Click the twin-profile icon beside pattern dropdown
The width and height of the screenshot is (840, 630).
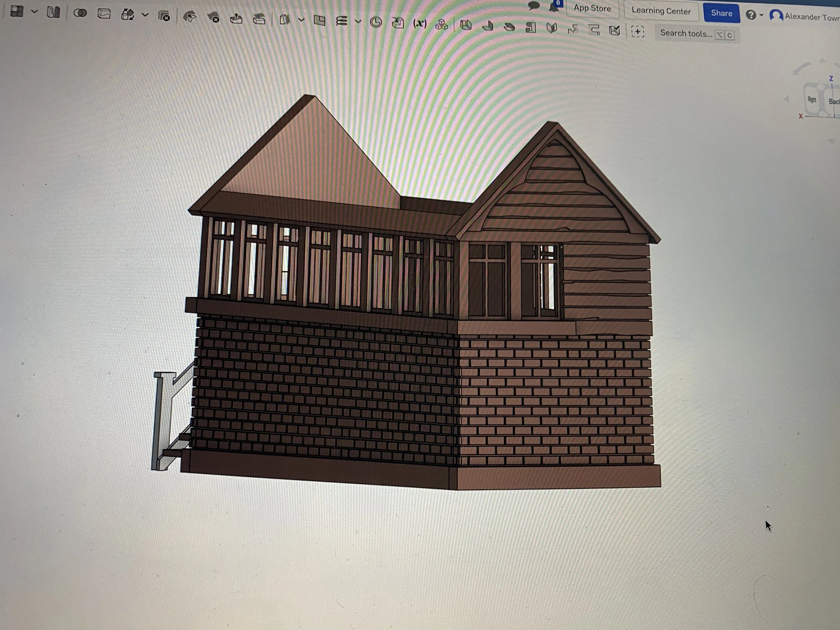click(x=53, y=12)
